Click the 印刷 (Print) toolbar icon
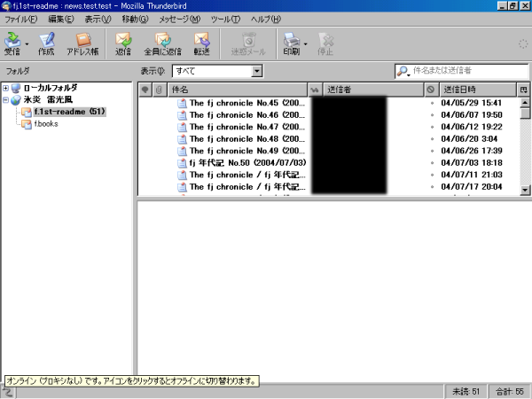The width and height of the screenshot is (532, 399). pos(291,43)
